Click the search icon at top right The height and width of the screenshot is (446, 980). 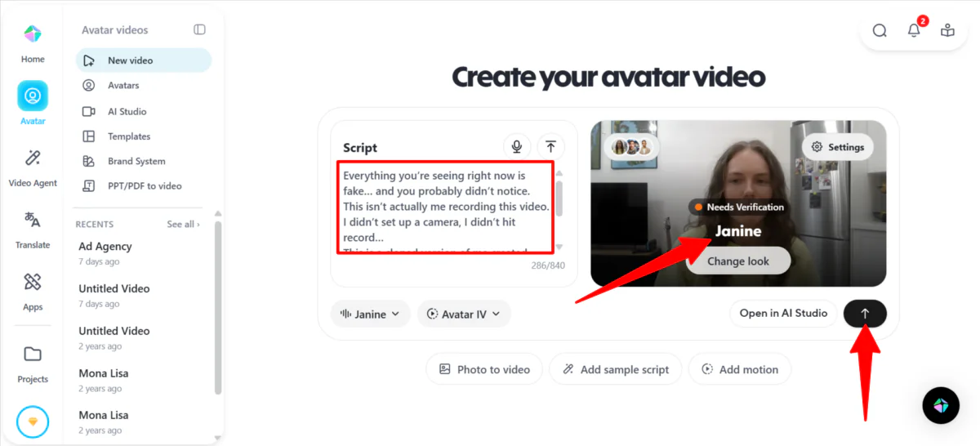pyautogui.click(x=880, y=30)
